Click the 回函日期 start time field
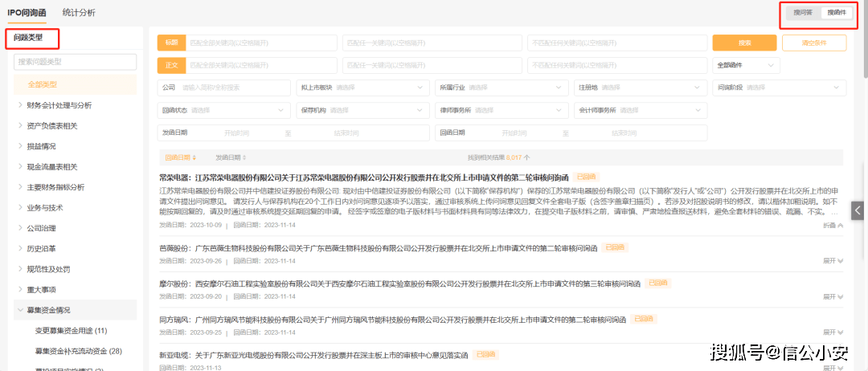Image resolution: width=868 pixels, height=371 pixels. click(x=514, y=133)
